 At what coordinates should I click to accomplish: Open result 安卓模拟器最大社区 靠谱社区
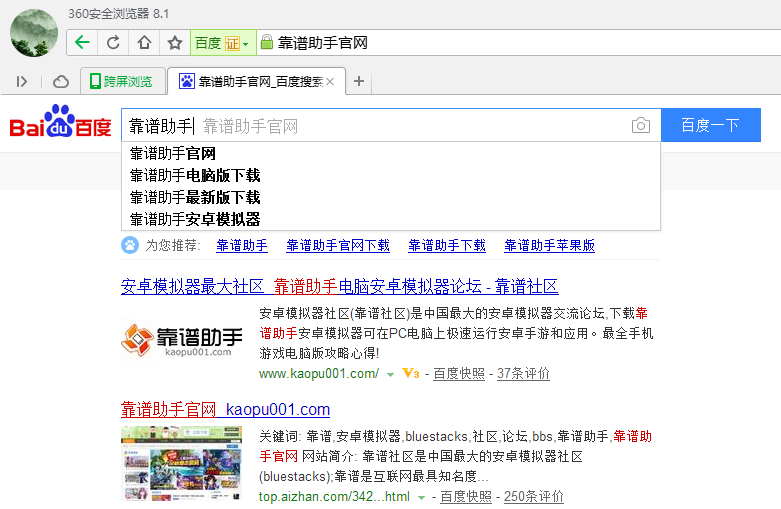click(339, 286)
